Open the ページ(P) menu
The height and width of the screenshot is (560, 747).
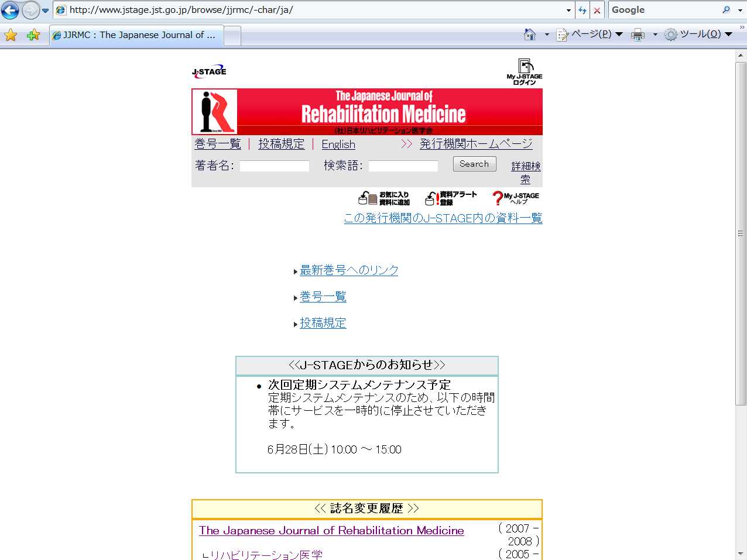click(x=590, y=35)
